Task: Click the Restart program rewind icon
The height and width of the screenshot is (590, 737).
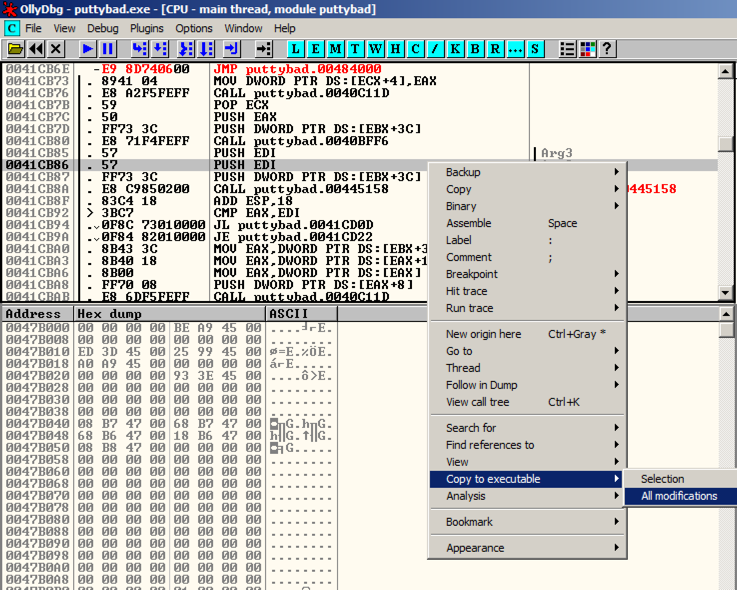Action: [x=36, y=49]
